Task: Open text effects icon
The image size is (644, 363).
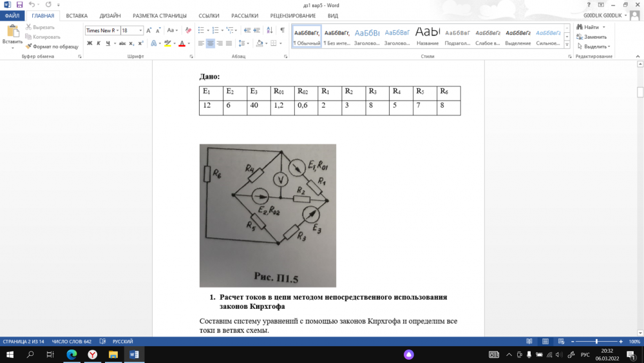Action: pyautogui.click(x=154, y=43)
